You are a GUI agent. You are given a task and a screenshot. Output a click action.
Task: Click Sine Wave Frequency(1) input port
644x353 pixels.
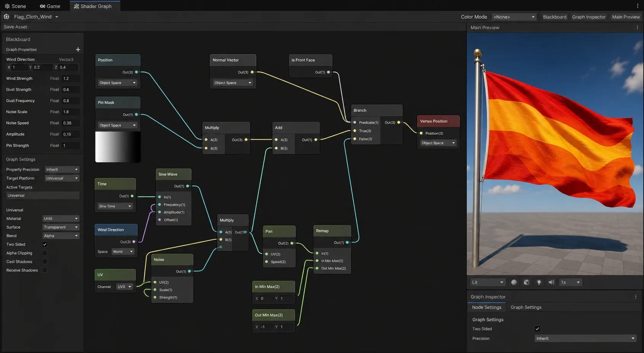(159, 205)
